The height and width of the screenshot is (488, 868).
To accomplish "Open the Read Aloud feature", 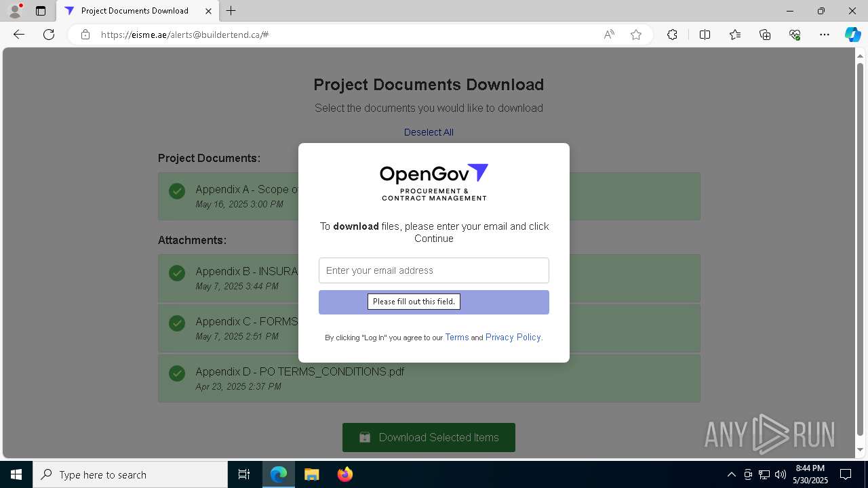I will 609,35.
